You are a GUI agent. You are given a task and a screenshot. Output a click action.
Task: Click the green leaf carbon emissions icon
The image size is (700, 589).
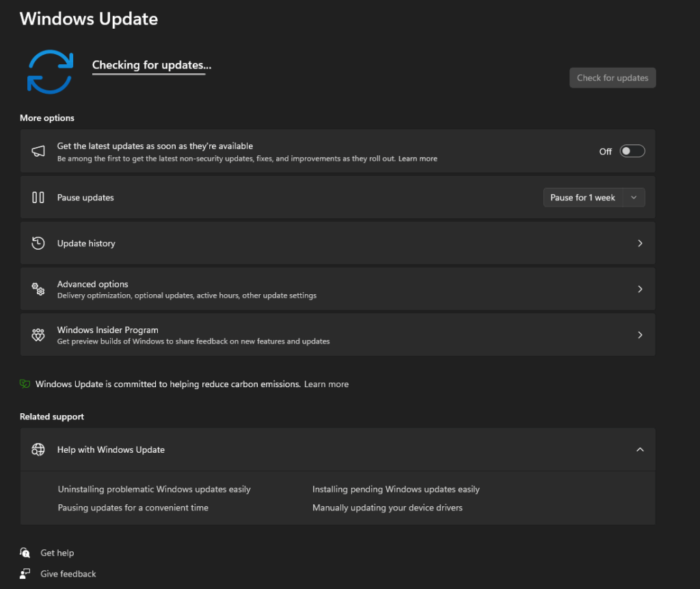(x=25, y=384)
